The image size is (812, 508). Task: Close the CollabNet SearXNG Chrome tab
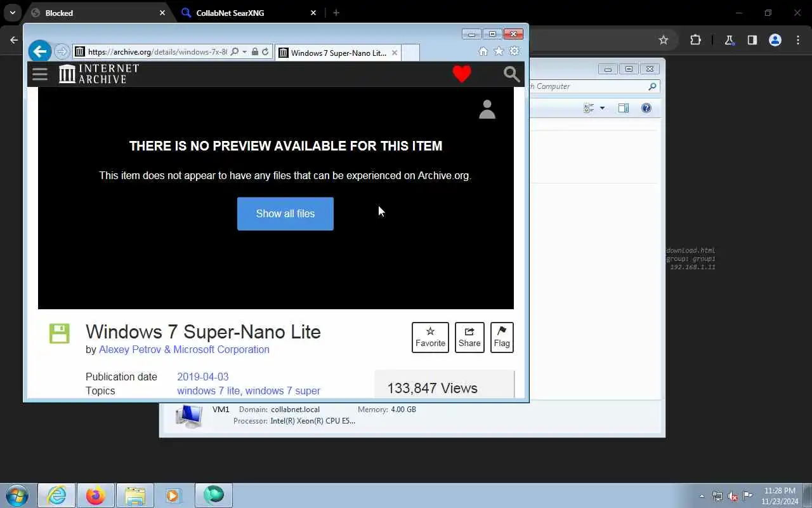(x=313, y=13)
